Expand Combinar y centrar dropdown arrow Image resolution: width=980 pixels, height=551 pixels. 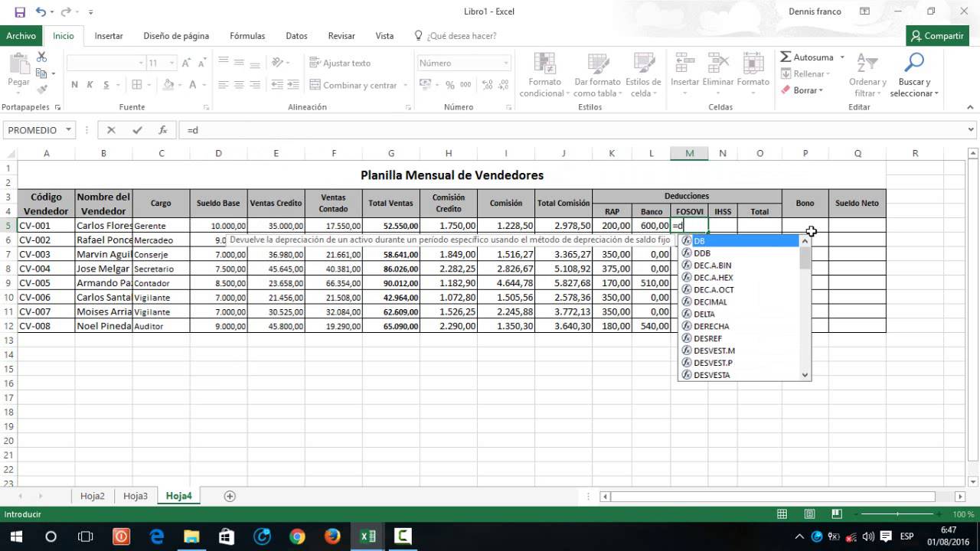[x=404, y=85]
